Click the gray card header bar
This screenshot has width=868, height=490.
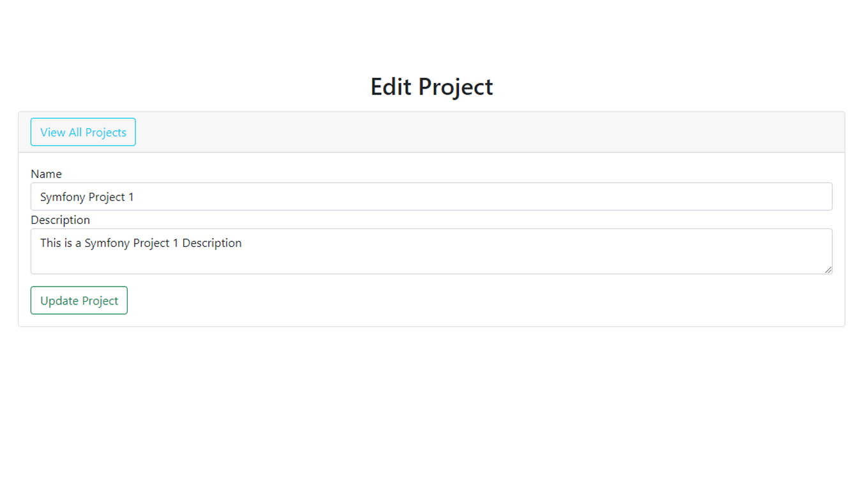431,132
